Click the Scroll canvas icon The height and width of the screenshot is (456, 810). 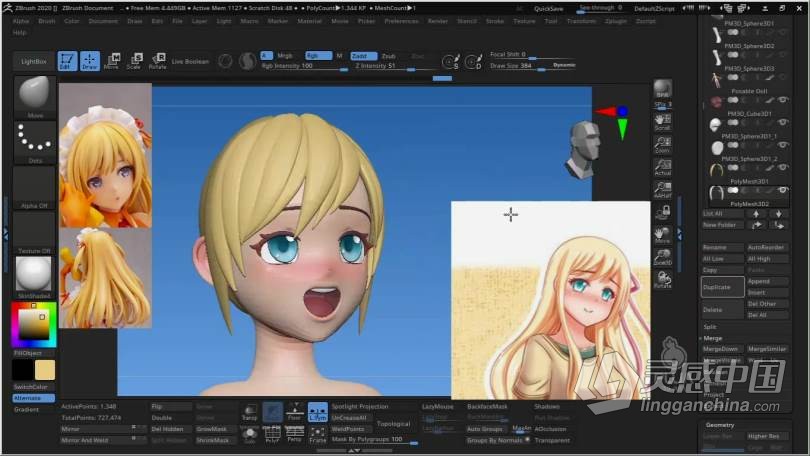(x=663, y=122)
